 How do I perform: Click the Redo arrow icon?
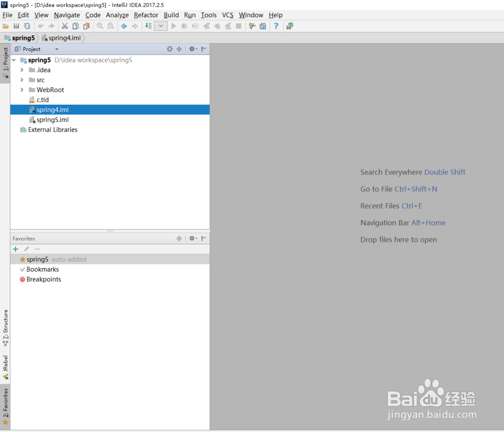[51, 26]
